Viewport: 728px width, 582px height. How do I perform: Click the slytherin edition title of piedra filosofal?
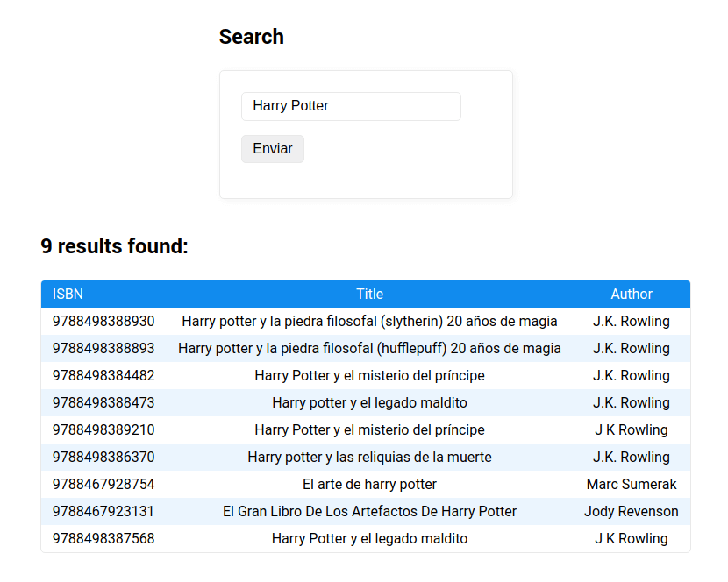click(x=369, y=321)
